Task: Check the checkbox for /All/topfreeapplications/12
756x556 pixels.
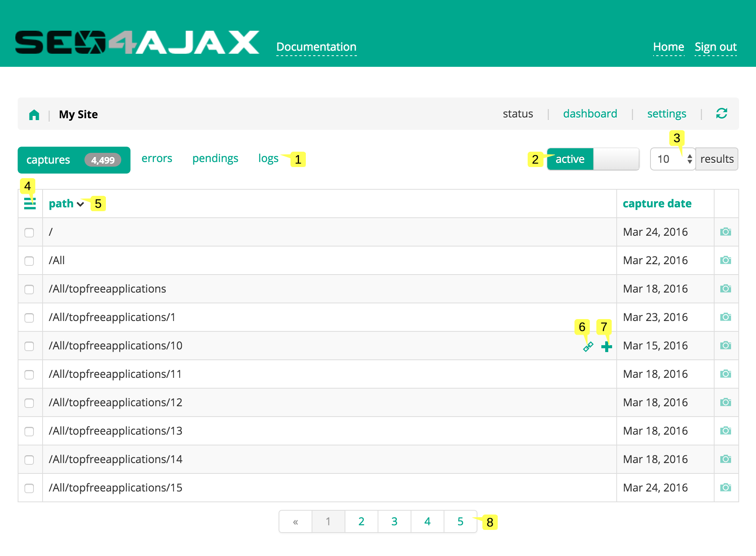Action: [30, 402]
